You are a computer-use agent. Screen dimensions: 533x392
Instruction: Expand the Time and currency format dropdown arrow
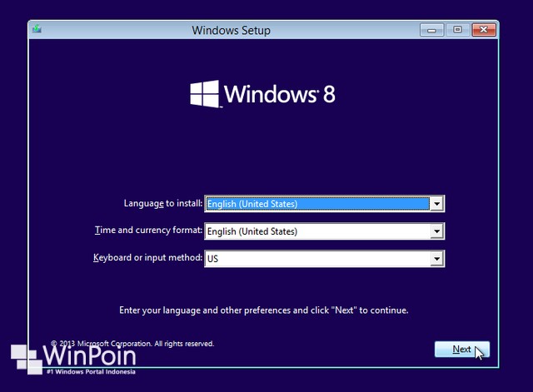tap(436, 231)
